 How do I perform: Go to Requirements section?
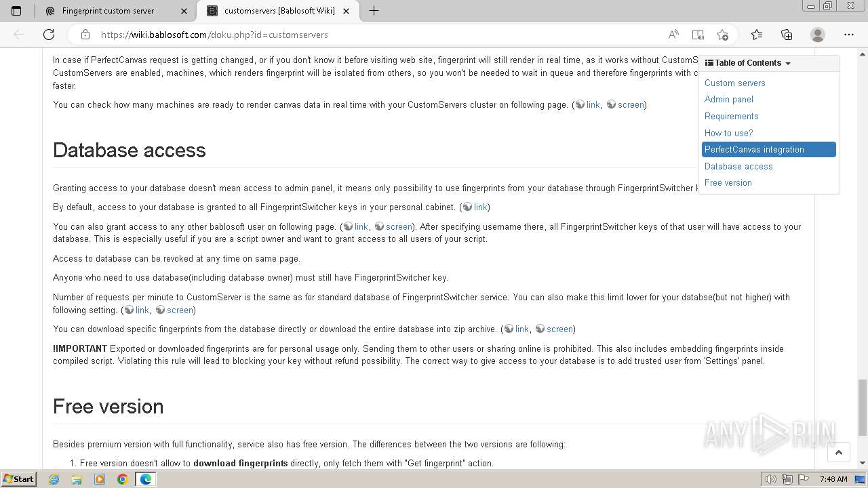[731, 116]
